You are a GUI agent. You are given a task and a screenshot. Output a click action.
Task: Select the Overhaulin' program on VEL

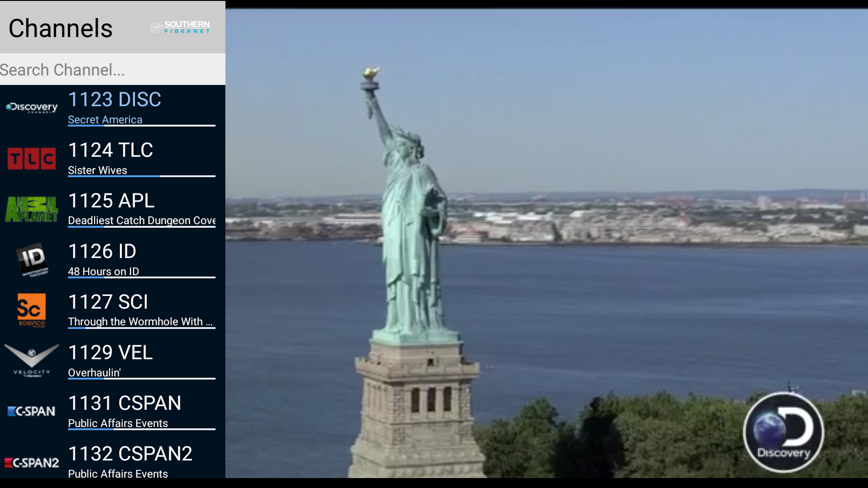click(94, 372)
